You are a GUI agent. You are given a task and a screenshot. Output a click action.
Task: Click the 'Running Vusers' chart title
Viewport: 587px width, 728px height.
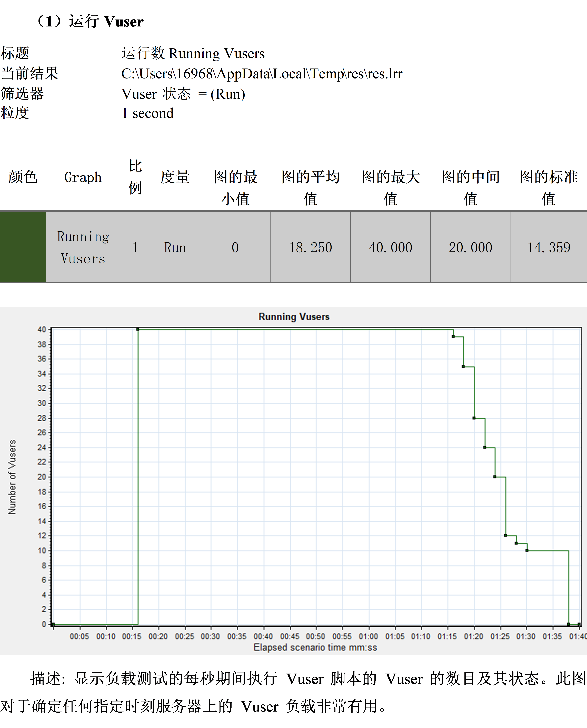[294, 317]
